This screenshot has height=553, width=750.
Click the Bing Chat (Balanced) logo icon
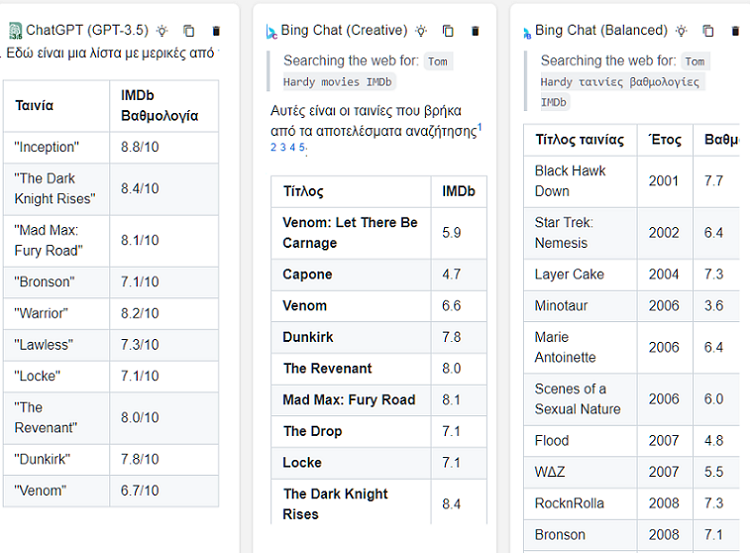click(527, 33)
